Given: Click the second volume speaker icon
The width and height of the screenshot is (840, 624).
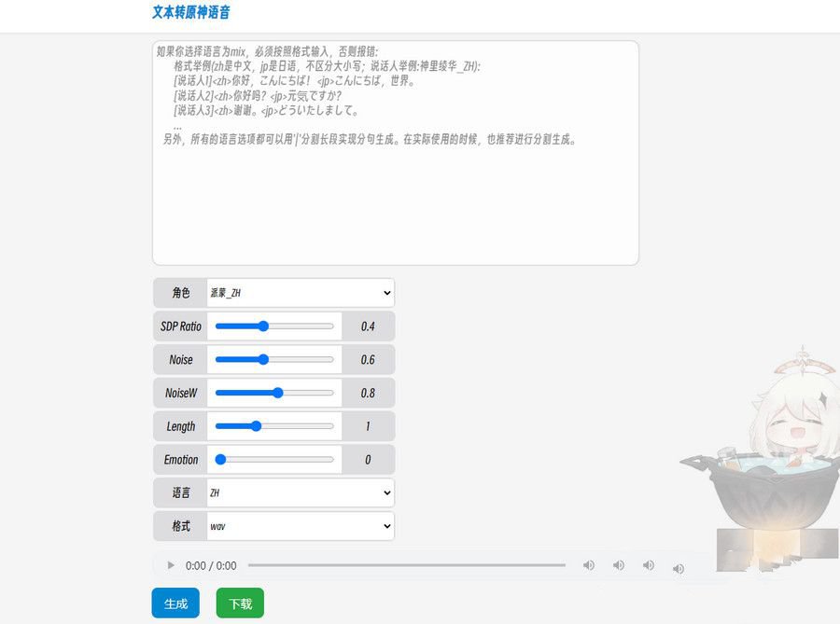Looking at the screenshot, I should click(x=619, y=565).
